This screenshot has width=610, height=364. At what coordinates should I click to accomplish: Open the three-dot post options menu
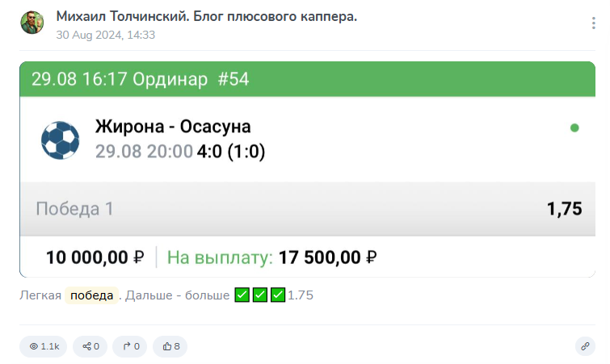[x=593, y=23]
